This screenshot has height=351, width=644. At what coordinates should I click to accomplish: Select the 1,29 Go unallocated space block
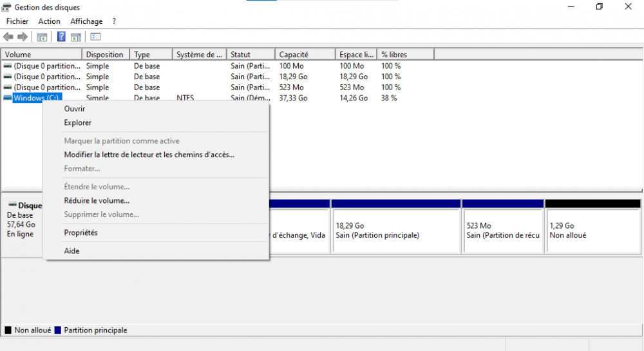[592, 230]
